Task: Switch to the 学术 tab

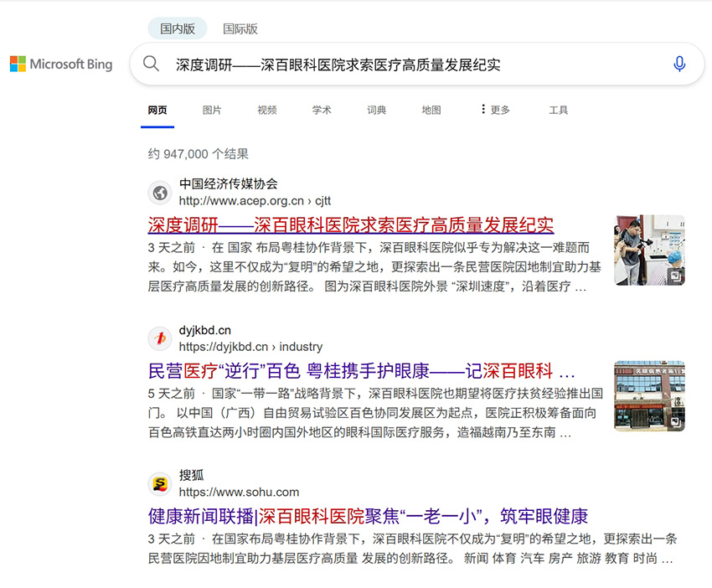Action: point(321,109)
